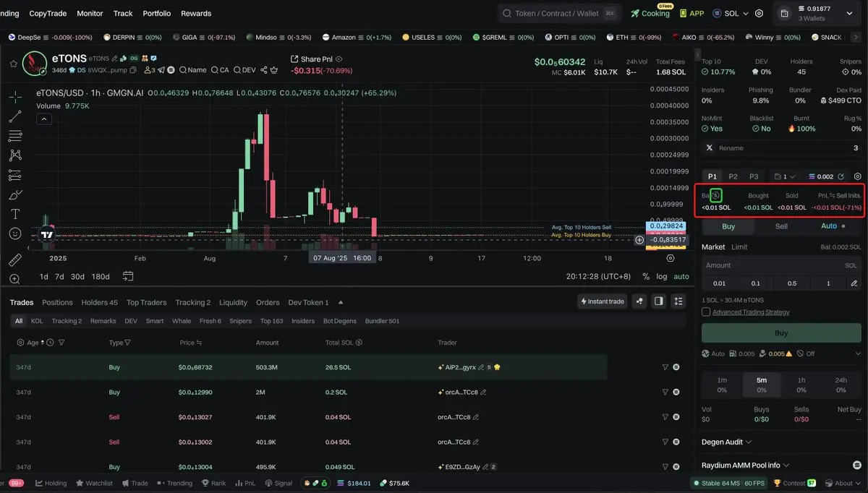
Task: Toggle side panel layout icon
Action: (x=658, y=301)
